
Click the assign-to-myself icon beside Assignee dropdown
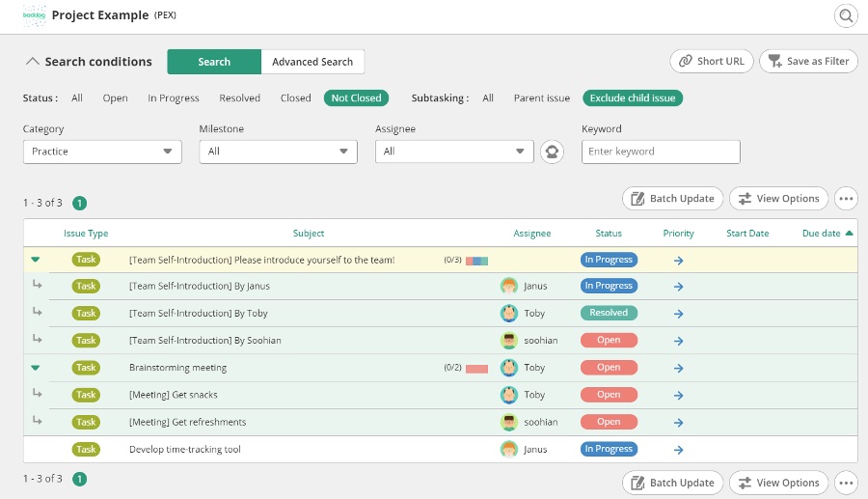(x=552, y=152)
